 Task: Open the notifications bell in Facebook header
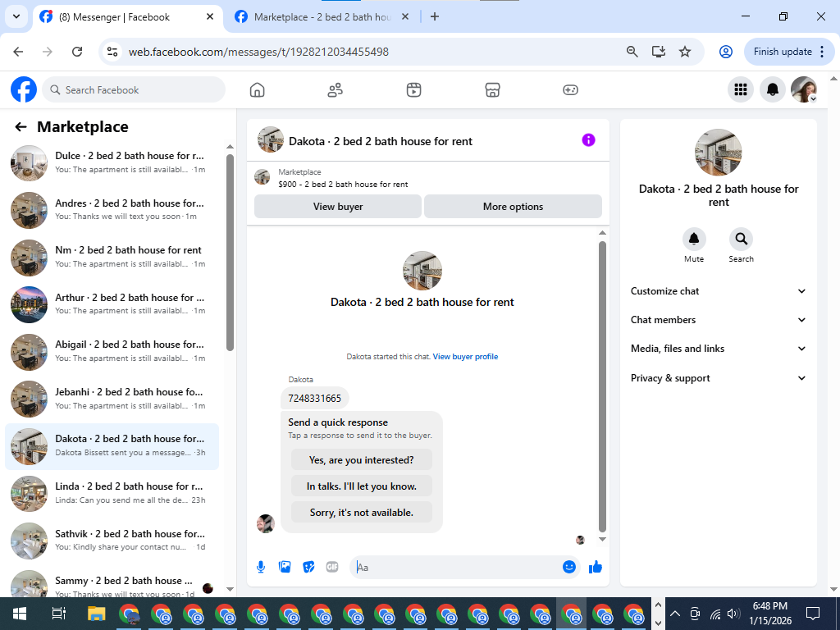773,89
